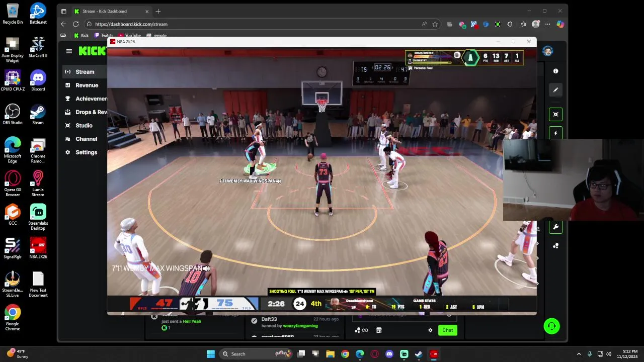The image size is (644, 362).
Task: Add page to favorites star icon
Action: point(435,24)
